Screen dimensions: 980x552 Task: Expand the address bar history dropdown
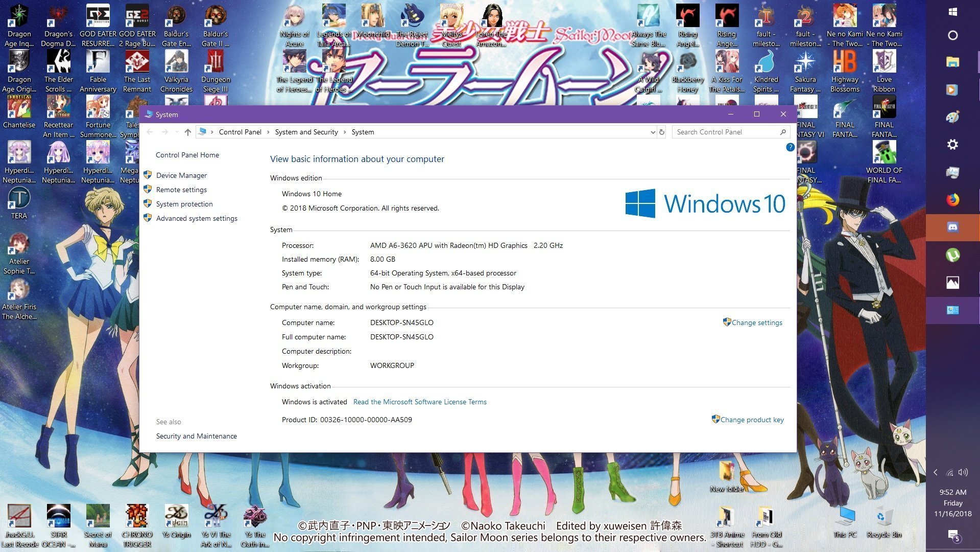(x=653, y=132)
